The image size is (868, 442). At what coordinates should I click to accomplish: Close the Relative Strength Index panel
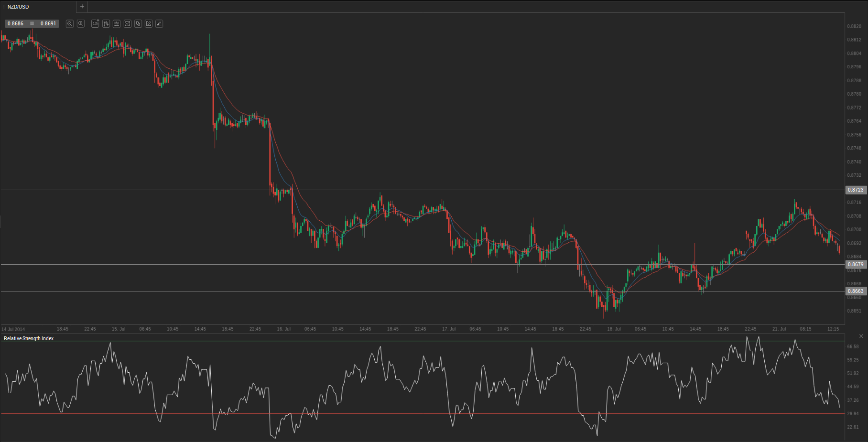[861, 336]
